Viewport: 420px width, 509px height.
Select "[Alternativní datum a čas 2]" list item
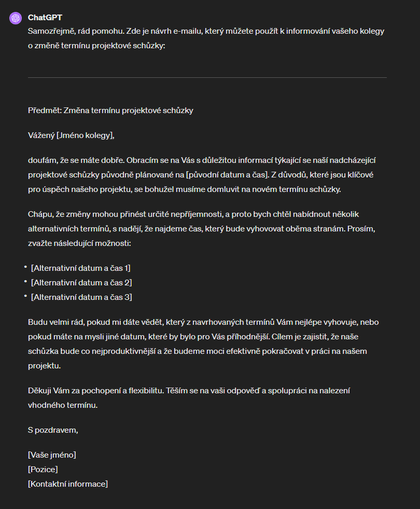[81, 283]
